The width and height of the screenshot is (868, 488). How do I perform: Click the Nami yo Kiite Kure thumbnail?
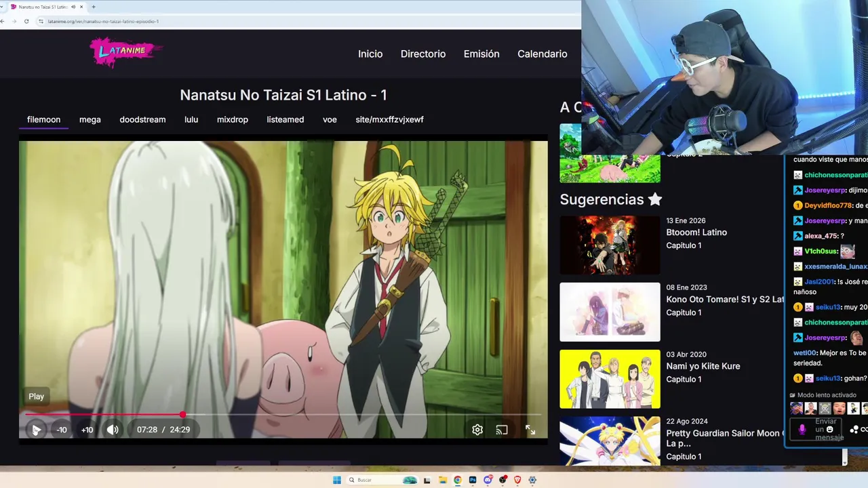610,379
